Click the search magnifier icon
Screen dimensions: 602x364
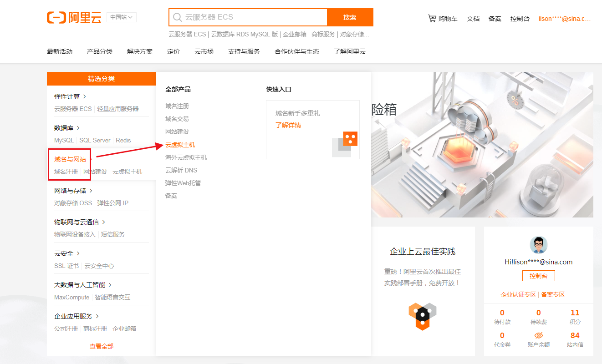tap(177, 17)
